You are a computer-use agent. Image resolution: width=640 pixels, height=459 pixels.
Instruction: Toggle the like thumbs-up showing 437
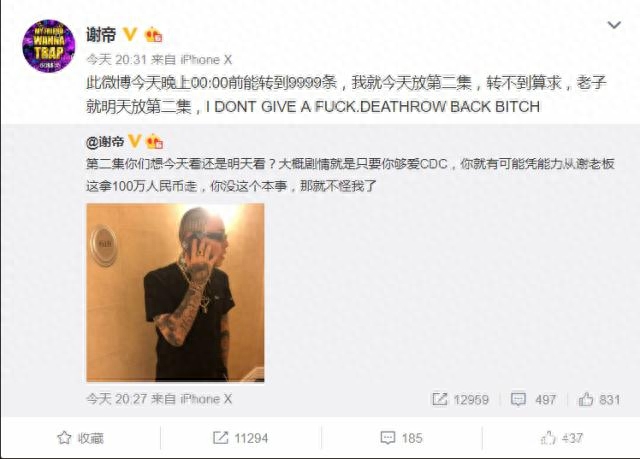[561, 438]
